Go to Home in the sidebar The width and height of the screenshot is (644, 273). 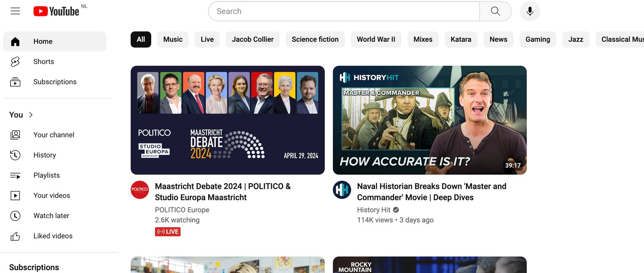pyautogui.click(x=55, y=41)
